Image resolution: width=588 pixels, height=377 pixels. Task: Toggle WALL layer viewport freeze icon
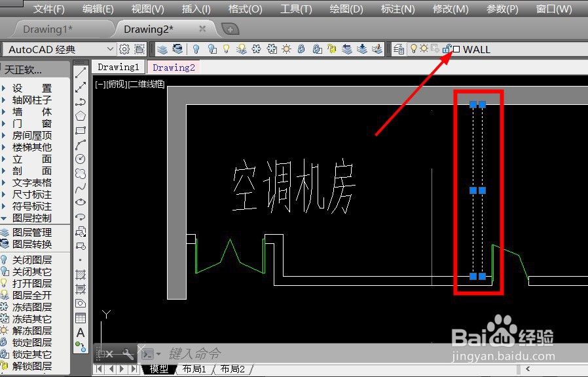point(435,49)
